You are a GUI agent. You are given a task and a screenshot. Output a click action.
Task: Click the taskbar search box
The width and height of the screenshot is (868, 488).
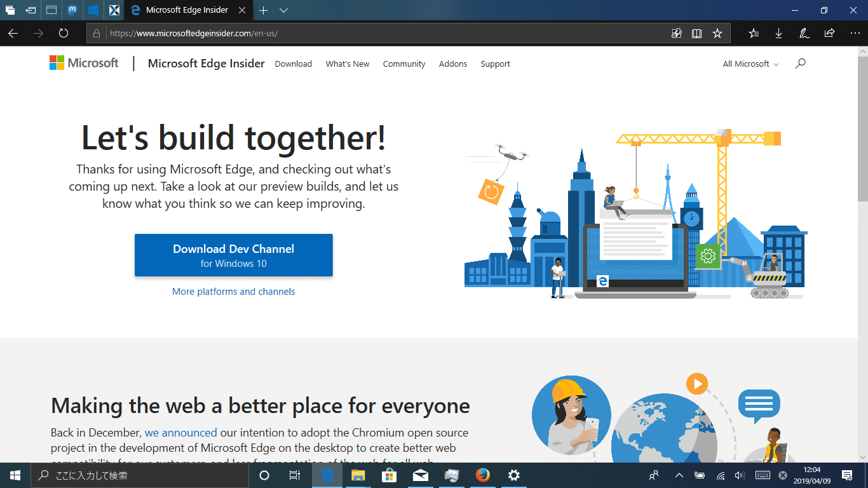click(140, 475)
